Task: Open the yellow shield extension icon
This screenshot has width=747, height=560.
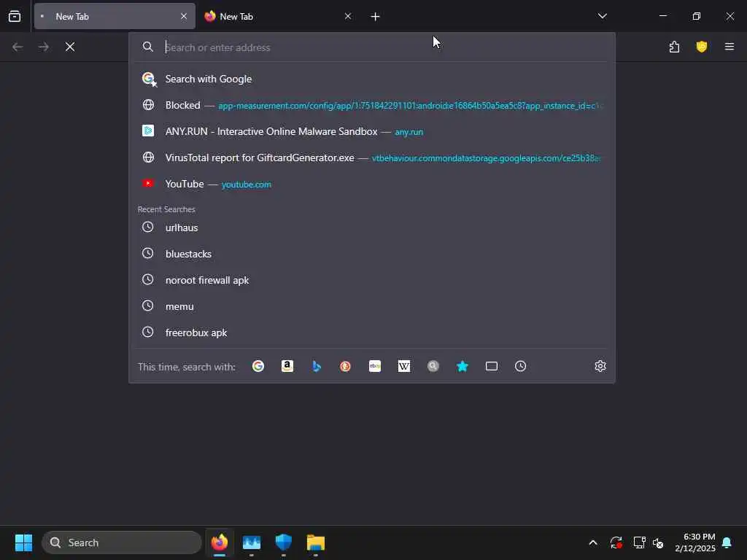Action: 702,47
